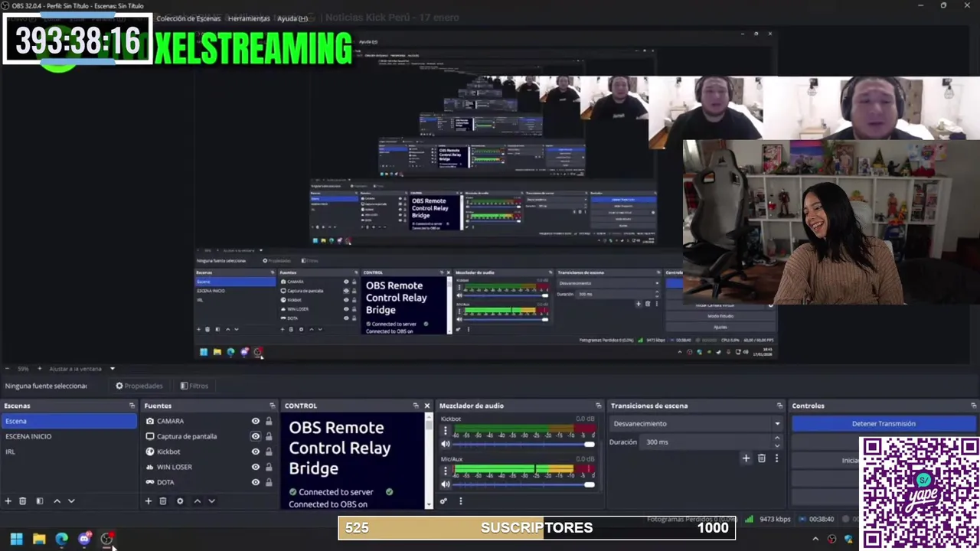Open File Explorer from taskbar
The width and height of the screenshot is (980, 551).
click(x=39, y=540)
